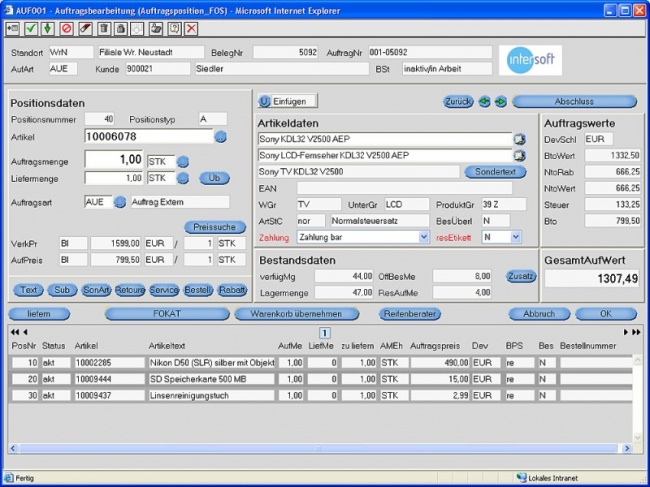Click the insert-field arrow toolbar icon
The image size is (650, 487).
tap(12, 29)
